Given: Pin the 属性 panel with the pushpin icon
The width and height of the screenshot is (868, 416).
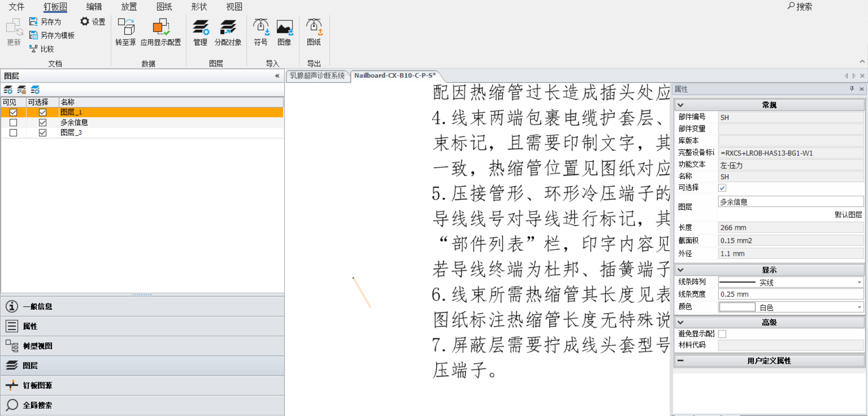Looking at the screenshot, I should [x=852, y=89].
